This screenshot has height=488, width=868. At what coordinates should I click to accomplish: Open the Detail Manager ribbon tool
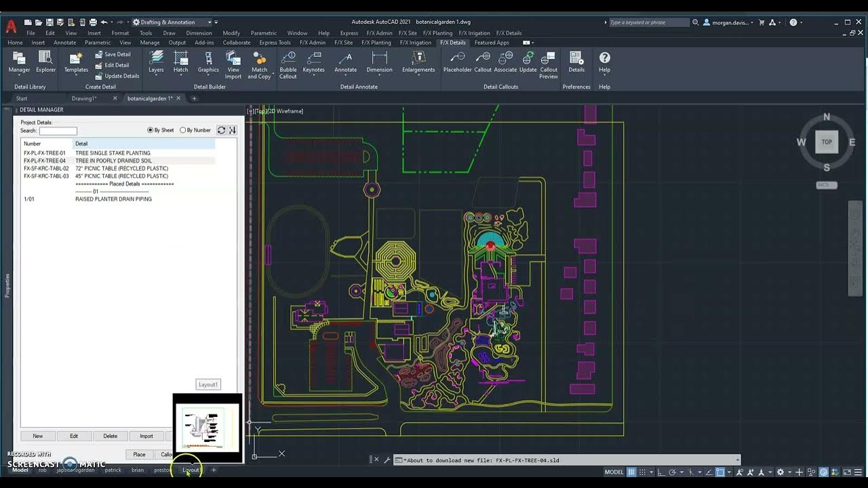tap(19, 62)
